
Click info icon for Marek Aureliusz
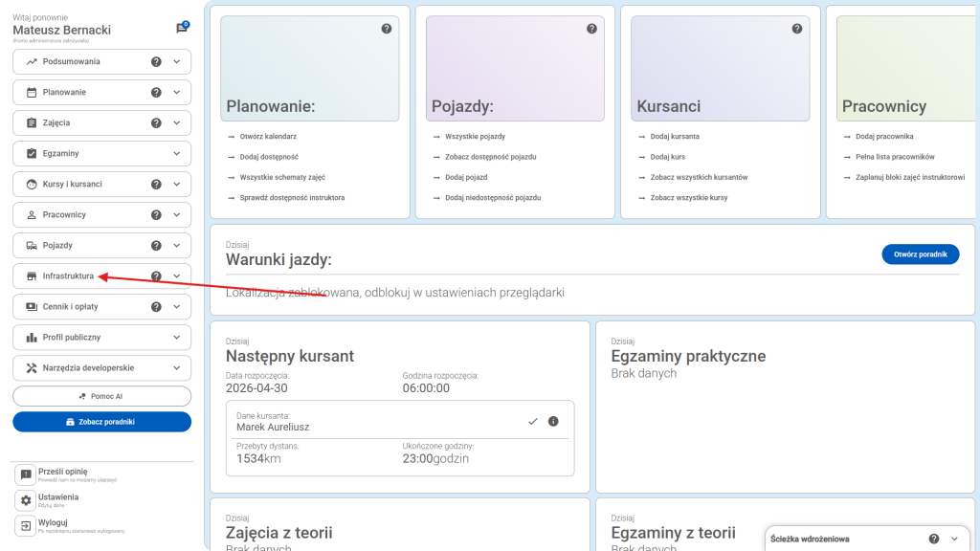(553, 422)
